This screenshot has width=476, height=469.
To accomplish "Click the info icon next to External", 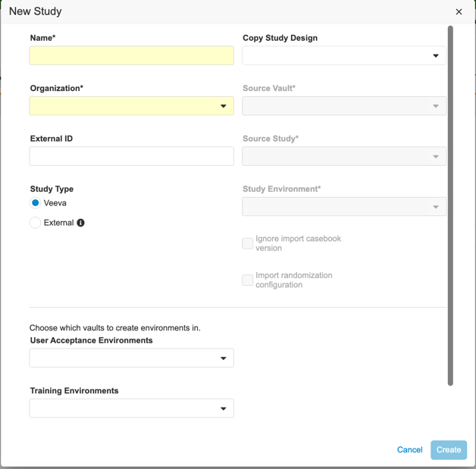I will [80, 223].
